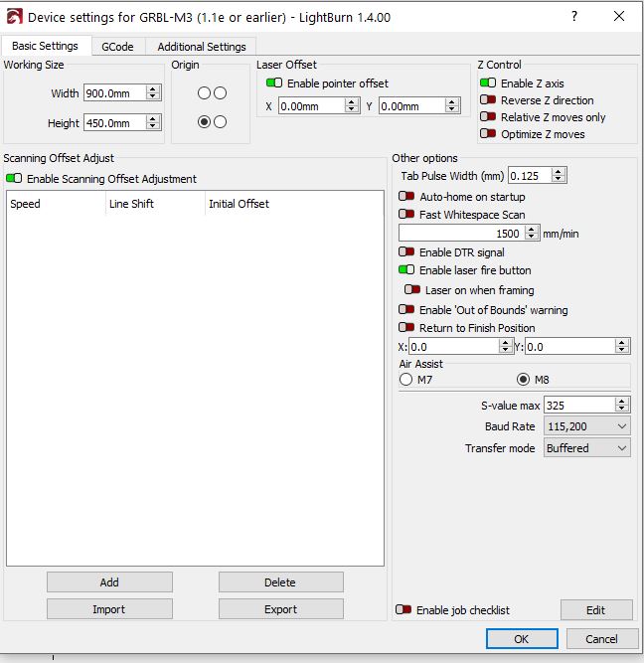644x663 pixels.
Task: Open the Transfer mode dropdown
Action: pyautogui.click(x=587, y=448)
